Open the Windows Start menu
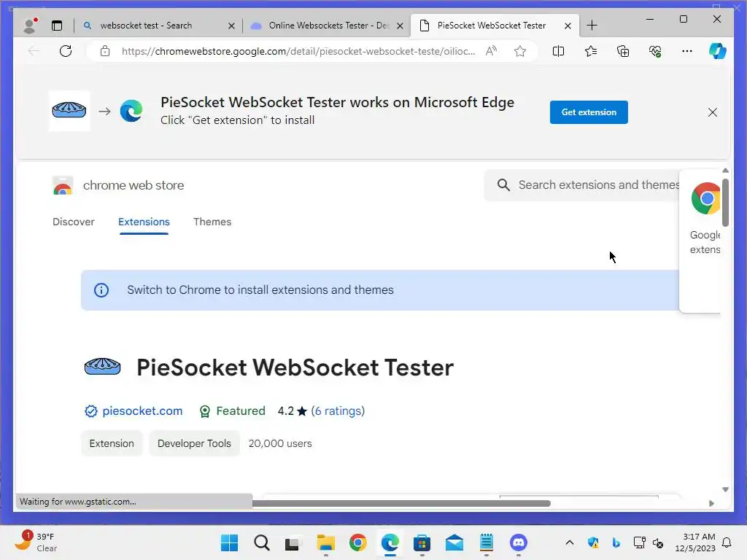This screenshot has width=747, height=560. pyautogui.click(x=229, y=542)
